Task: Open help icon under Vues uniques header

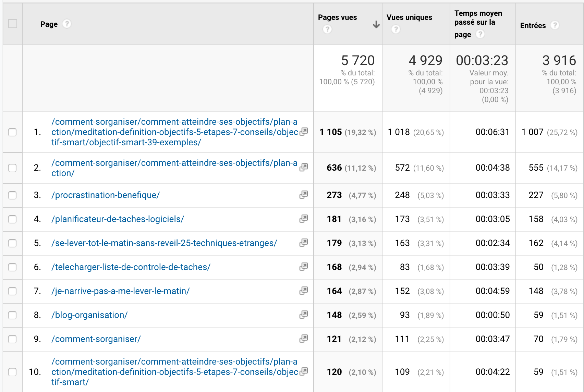Action: tap(396, 29)
